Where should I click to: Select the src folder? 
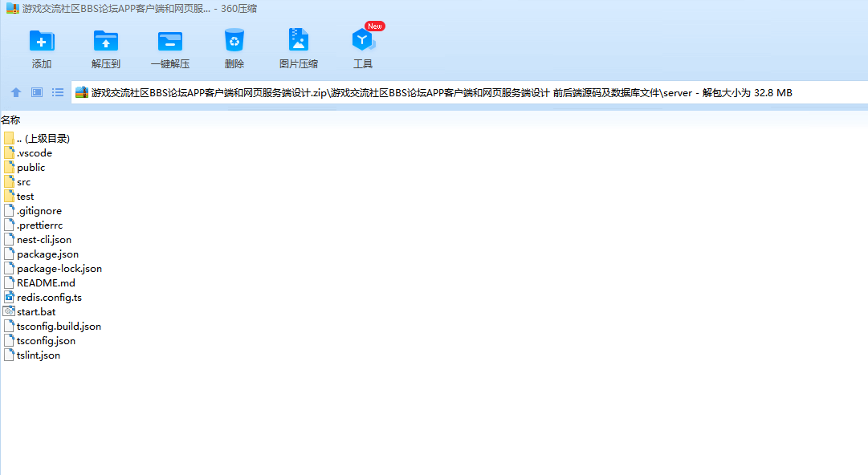(x=17, y=181)
